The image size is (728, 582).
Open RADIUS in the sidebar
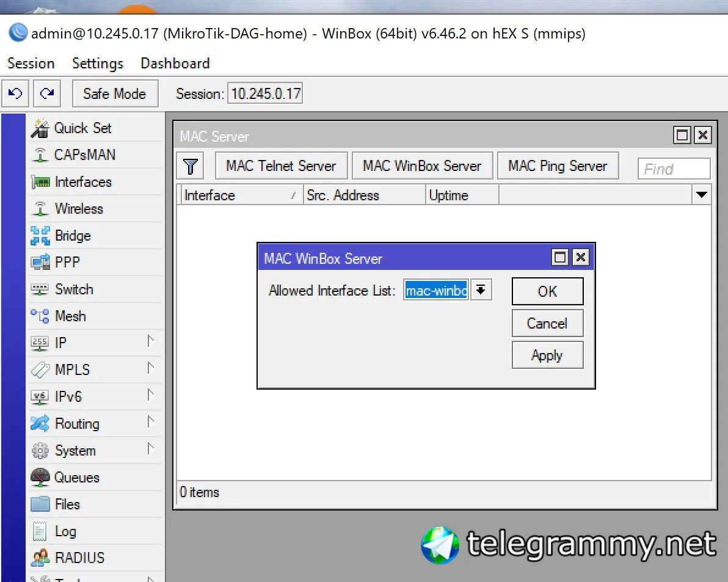95,558
